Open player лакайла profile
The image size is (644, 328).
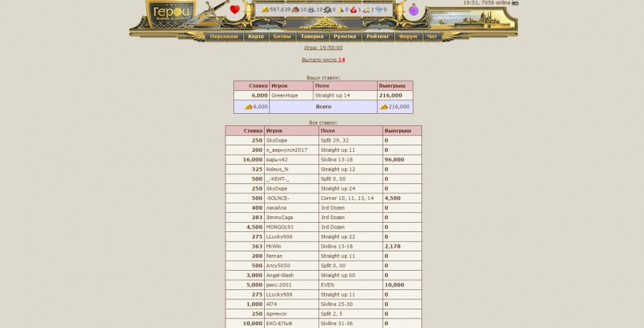(x=276, y=208)
